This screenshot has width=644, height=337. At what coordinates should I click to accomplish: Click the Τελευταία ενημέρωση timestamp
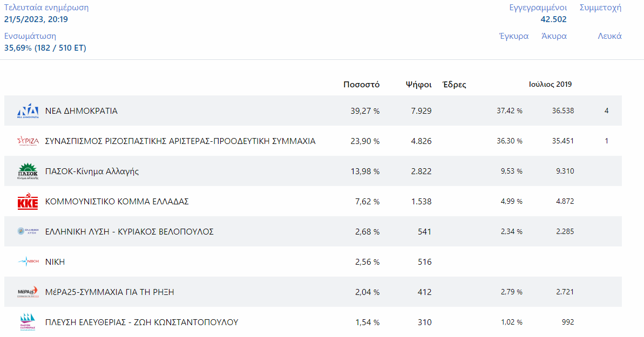point(36,19)
